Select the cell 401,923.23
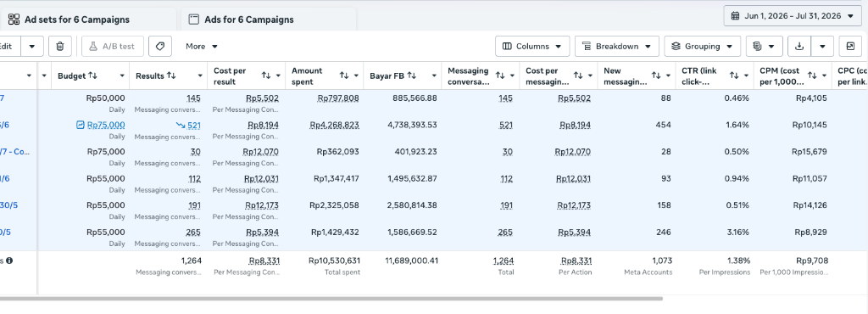The image size is (868, 314). [x=415, y=152]
